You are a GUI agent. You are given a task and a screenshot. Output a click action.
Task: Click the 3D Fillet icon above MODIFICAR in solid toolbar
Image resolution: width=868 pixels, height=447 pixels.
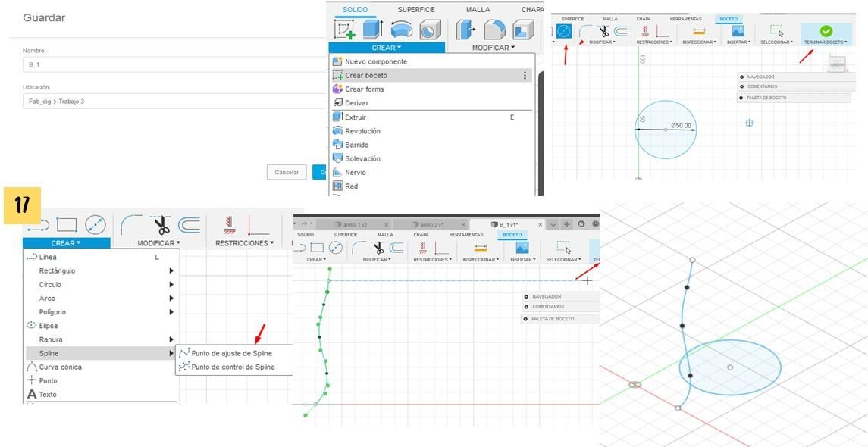coord(495,30)
